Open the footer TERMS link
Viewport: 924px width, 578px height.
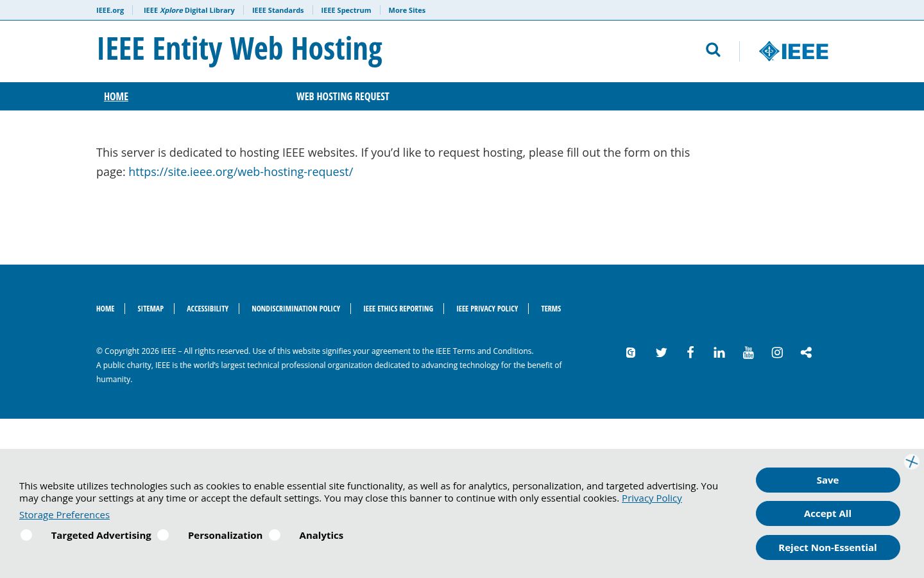coord(551,309)
